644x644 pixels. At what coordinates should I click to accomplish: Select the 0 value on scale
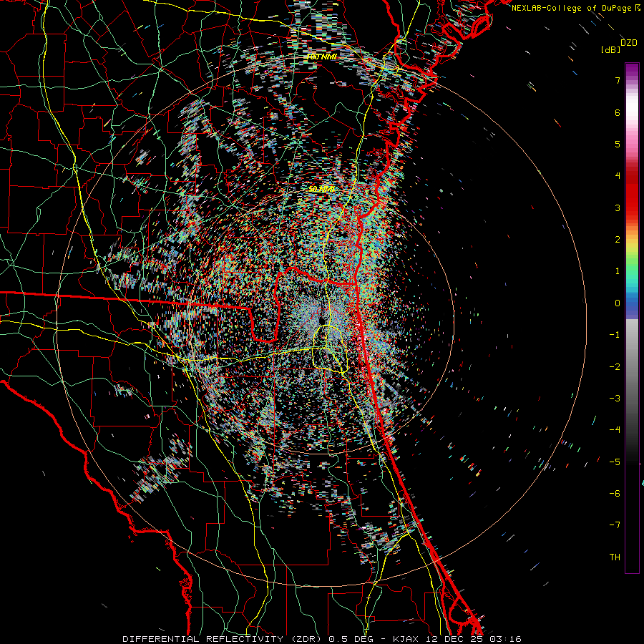coord(618,303)
